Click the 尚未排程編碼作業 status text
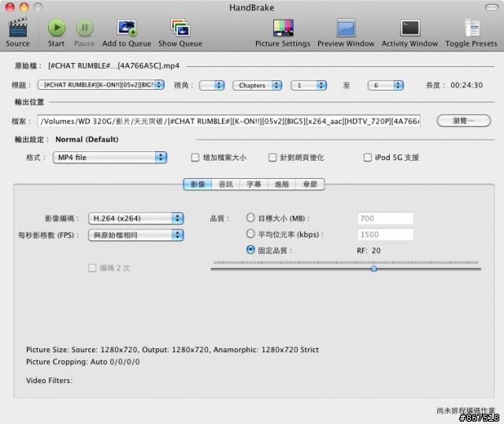 (465, 411)
